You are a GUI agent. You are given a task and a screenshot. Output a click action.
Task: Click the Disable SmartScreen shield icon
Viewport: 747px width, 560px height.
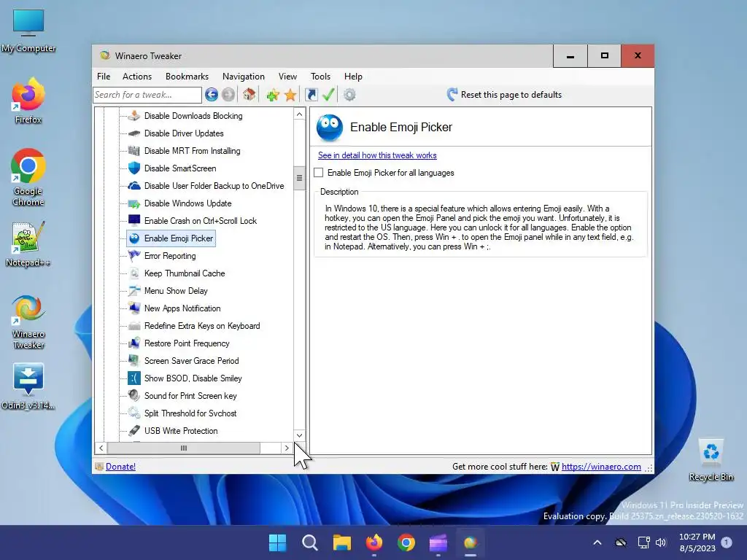tap(134, 168)
